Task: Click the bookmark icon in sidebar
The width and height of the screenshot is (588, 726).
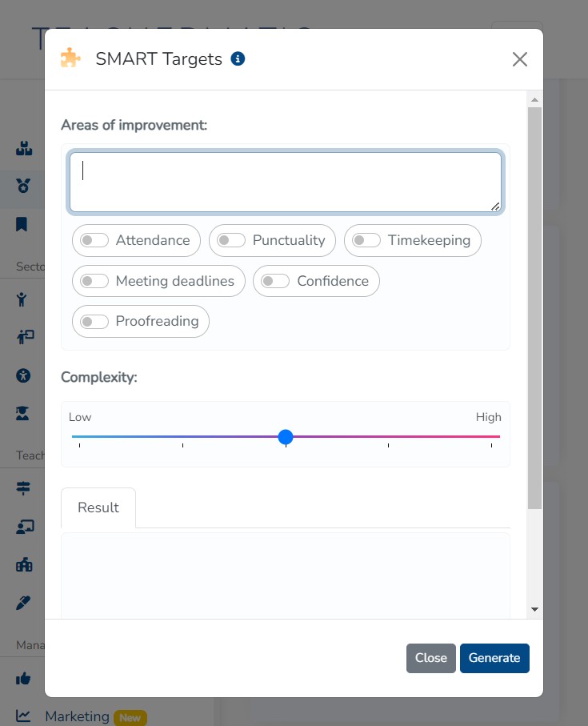Action: point(22,224)
